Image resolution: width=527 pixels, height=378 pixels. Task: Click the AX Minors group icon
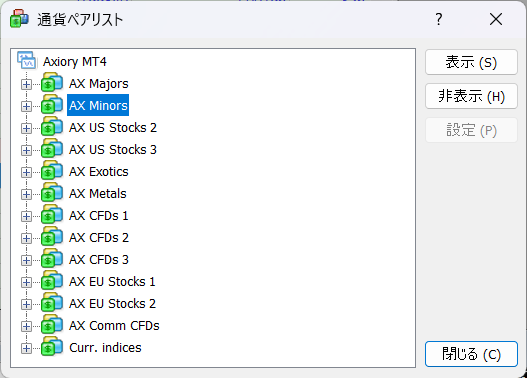[52, 105]
